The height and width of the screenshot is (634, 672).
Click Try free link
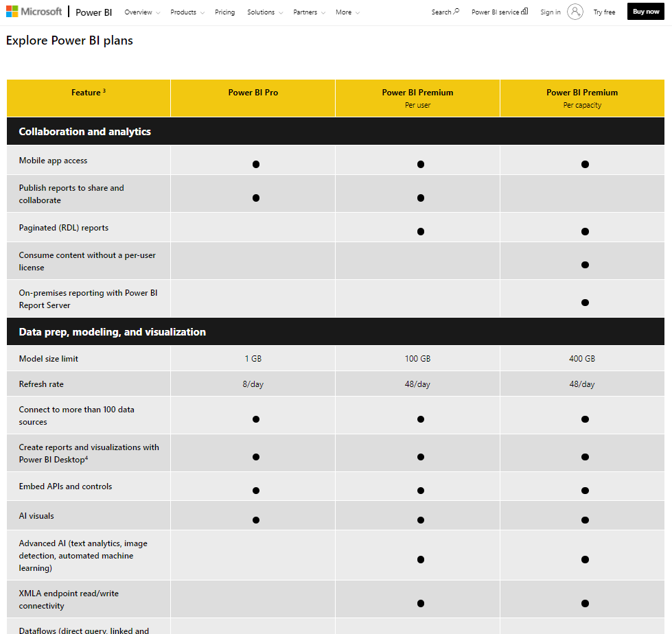coord(604,12)
